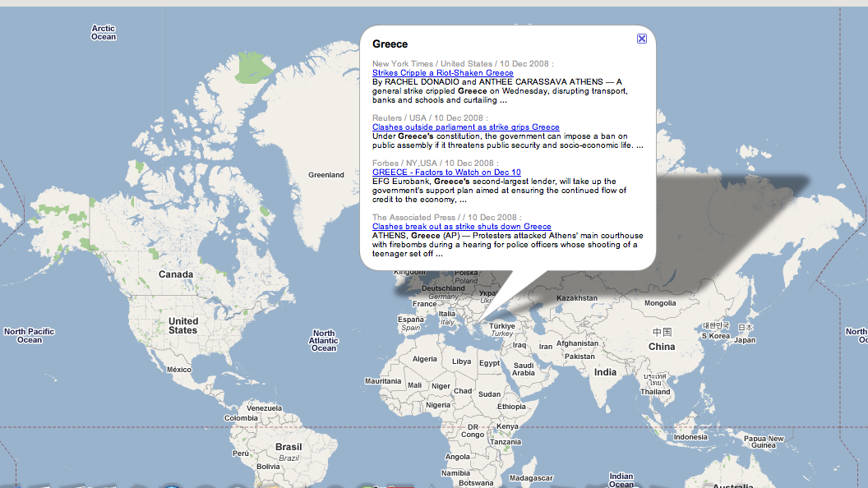This screenshot has width=868, height=488.
Task: Click the Italia map label
Action: click(446, 314)
